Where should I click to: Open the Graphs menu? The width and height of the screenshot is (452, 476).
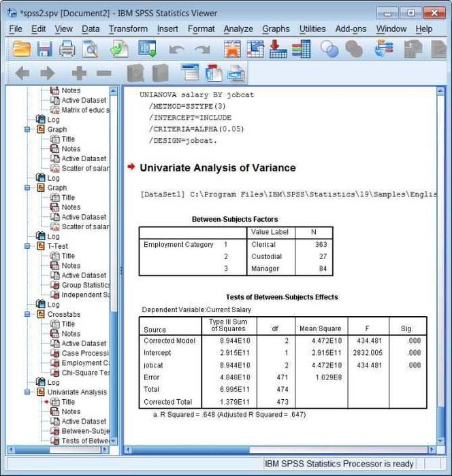[x=276, y=29]
